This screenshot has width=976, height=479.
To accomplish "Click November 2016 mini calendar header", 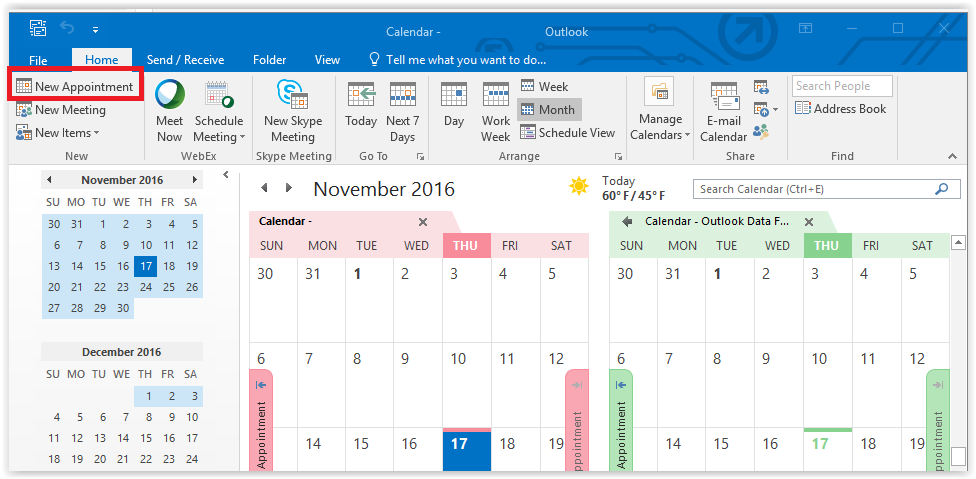I will click(122, 180).
